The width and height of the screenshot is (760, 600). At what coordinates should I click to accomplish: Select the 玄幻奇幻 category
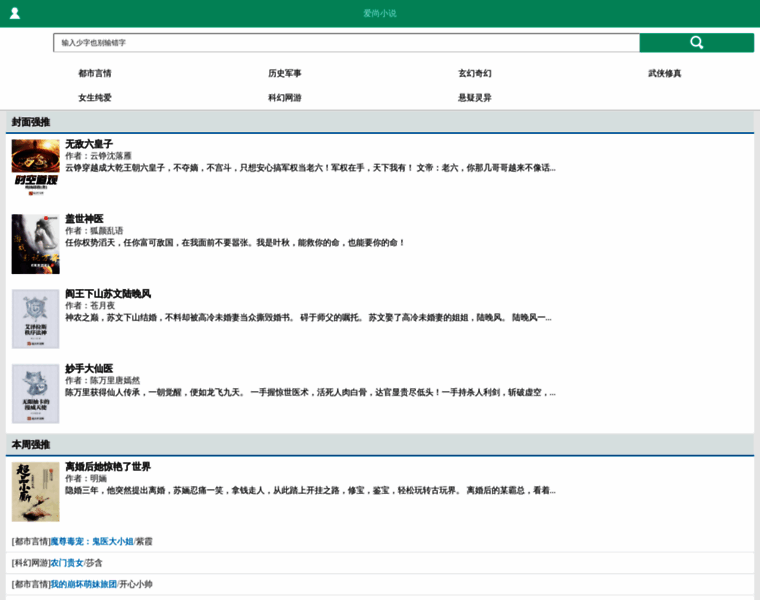click(475, 73)
